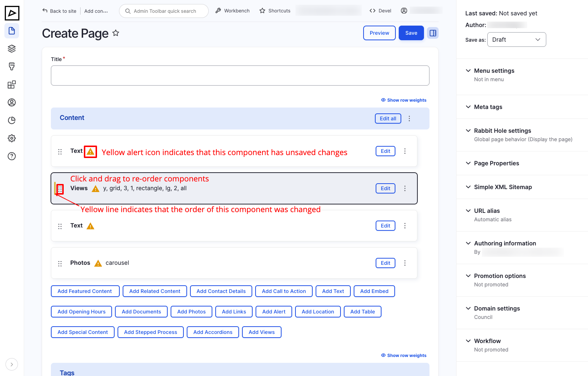
Task: Star the Create Page as favorite
Action: 116,33
